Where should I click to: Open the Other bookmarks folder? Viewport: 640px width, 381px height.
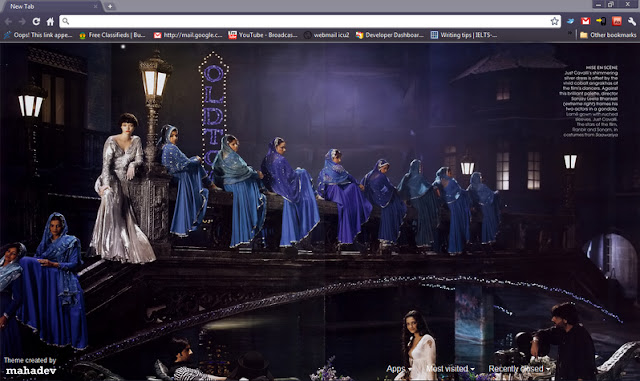tap(608, 35)
